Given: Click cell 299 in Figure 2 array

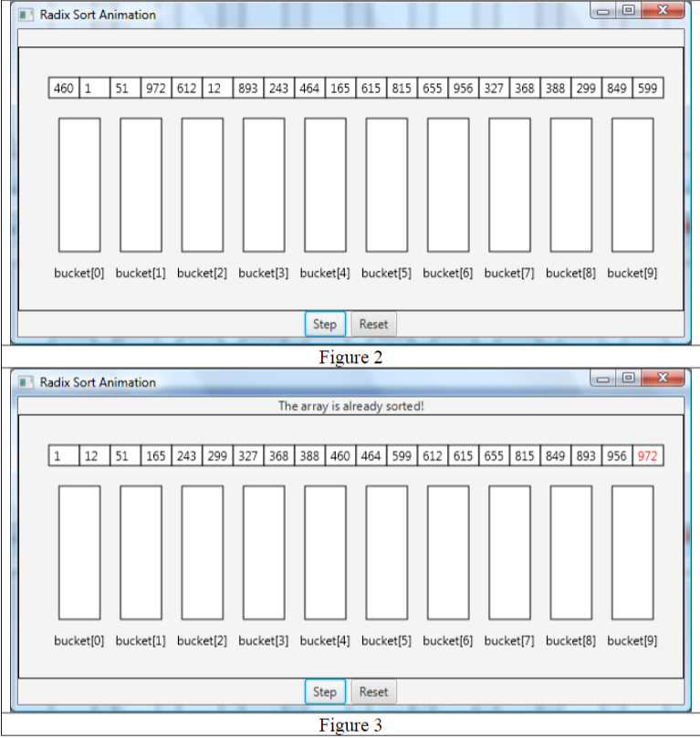Looking at the screenshot, I should pyautogui.click(x=586, y=88).
